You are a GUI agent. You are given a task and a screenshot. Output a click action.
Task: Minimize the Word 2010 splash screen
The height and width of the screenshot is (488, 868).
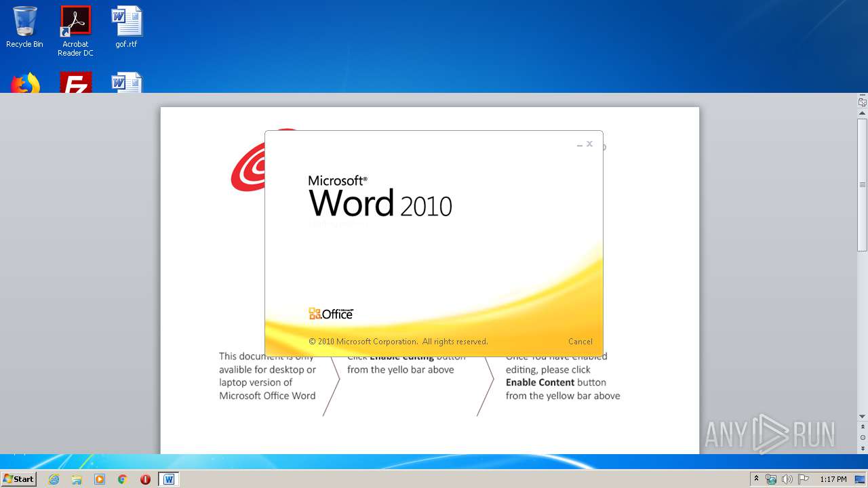coord(580,144)
